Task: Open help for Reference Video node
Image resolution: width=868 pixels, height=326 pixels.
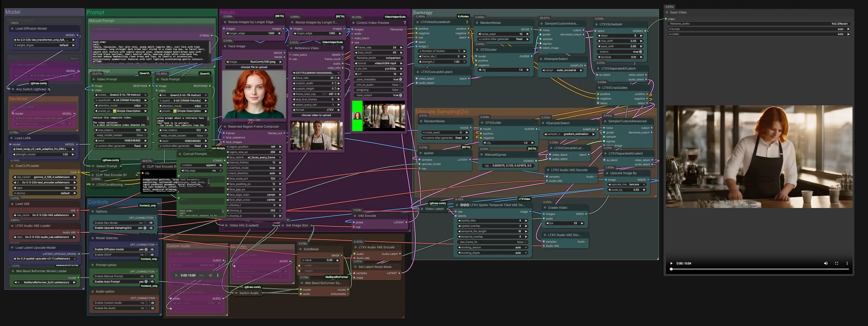Action: click(x=342, y=48)
